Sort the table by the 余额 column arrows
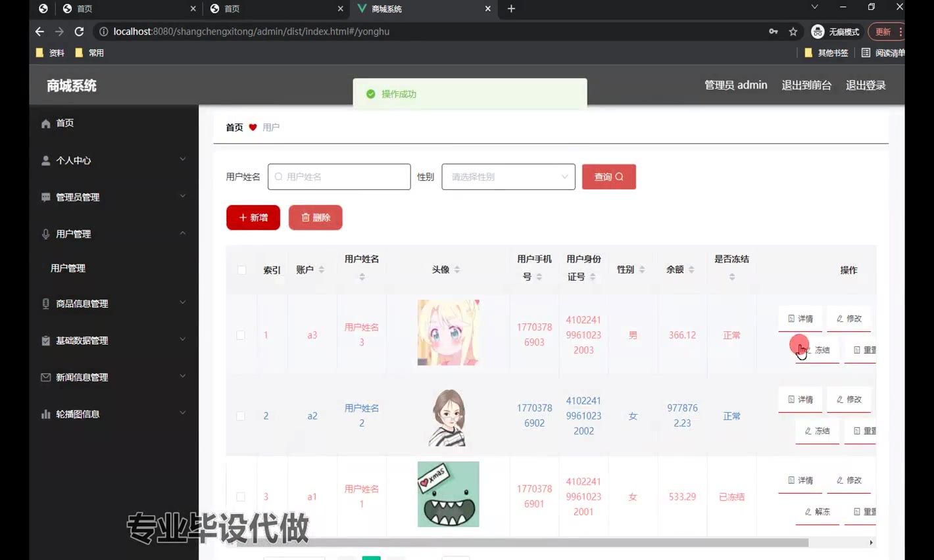The image size is (934, 560). [x=691, y=269]
